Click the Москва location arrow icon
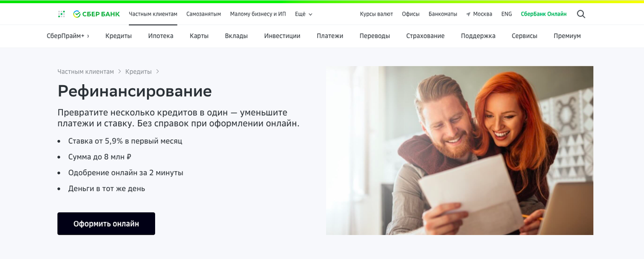Screen dimensions: 644x259 point(469,14)
